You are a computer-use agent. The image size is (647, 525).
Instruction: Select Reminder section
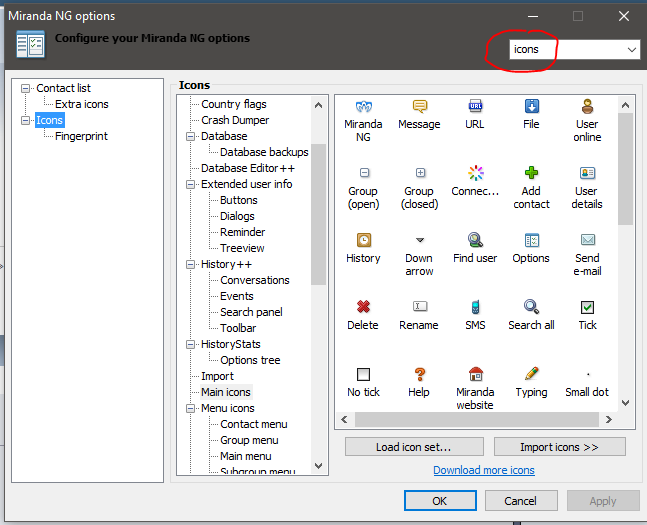click(x=242, y=232)
